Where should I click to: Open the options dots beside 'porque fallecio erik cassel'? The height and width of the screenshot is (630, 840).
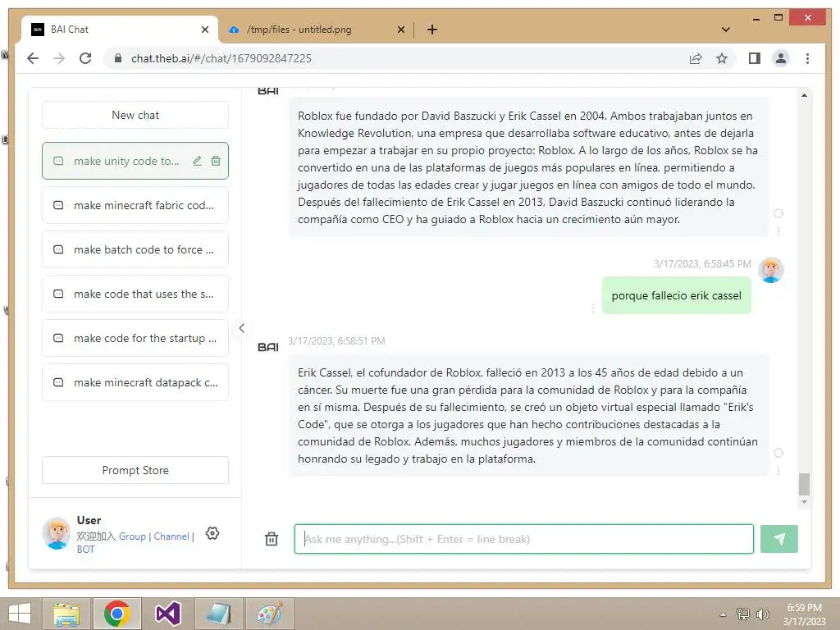point(592,308)
